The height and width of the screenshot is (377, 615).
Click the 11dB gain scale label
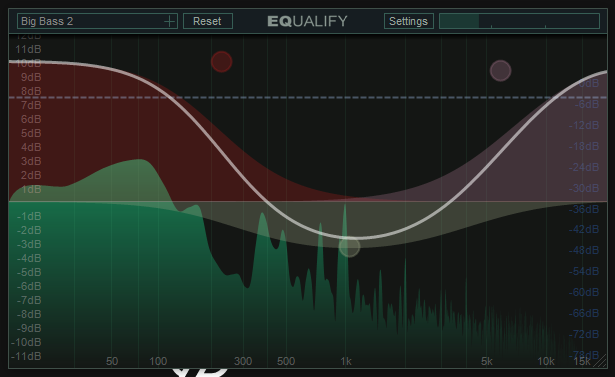[x=28, y=49]
